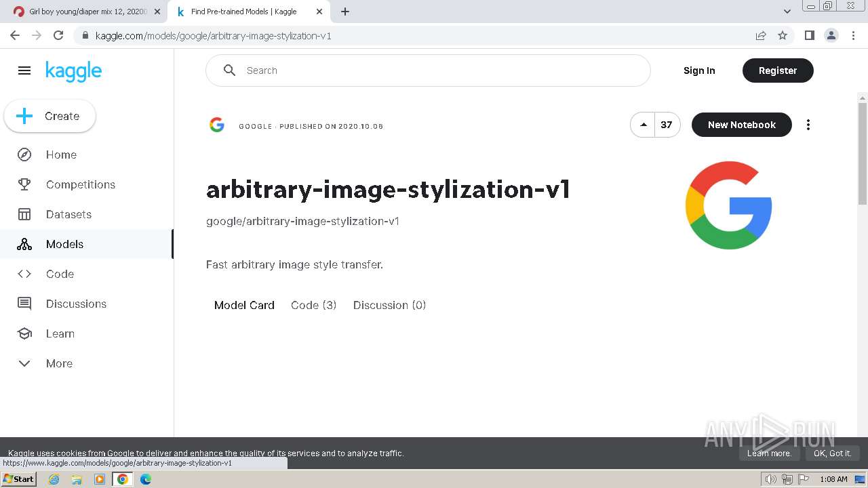Viewport: 868px width, 488px height.
Task: Toggle the browser side panel icon
Action: coord(809,35)
